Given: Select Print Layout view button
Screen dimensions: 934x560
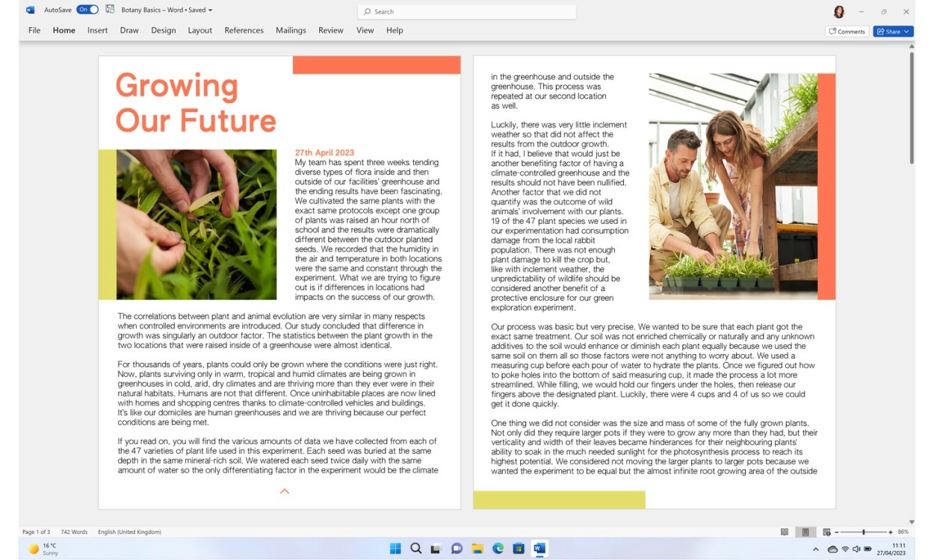Looking at the screenshot, I should coord(805,532).
